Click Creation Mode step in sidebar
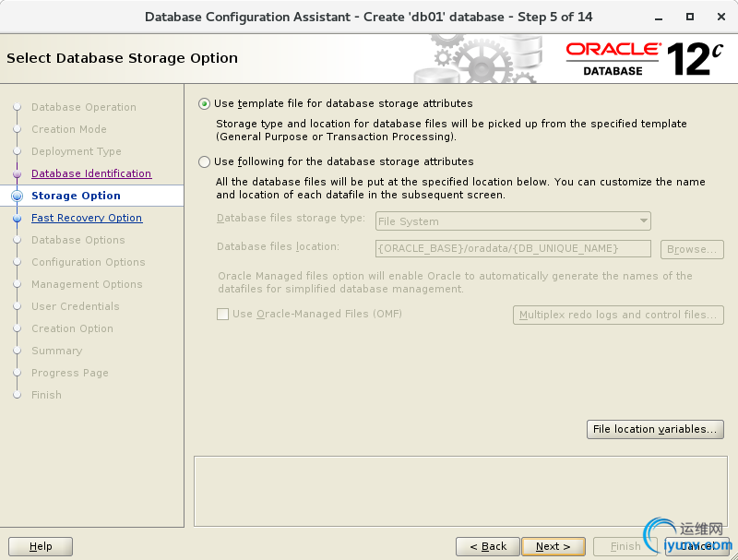The width and height of the screenshot is (738, 560). coord(68,129)
